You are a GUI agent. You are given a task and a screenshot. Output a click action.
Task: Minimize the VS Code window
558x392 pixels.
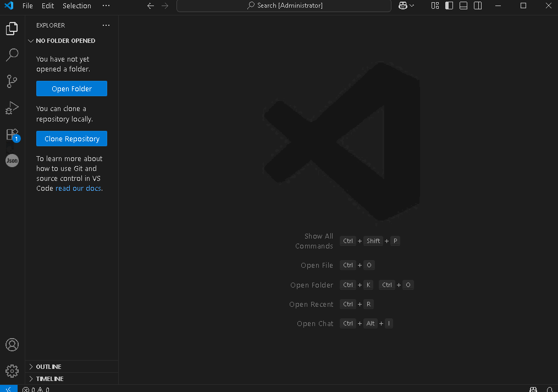[498, 5]
